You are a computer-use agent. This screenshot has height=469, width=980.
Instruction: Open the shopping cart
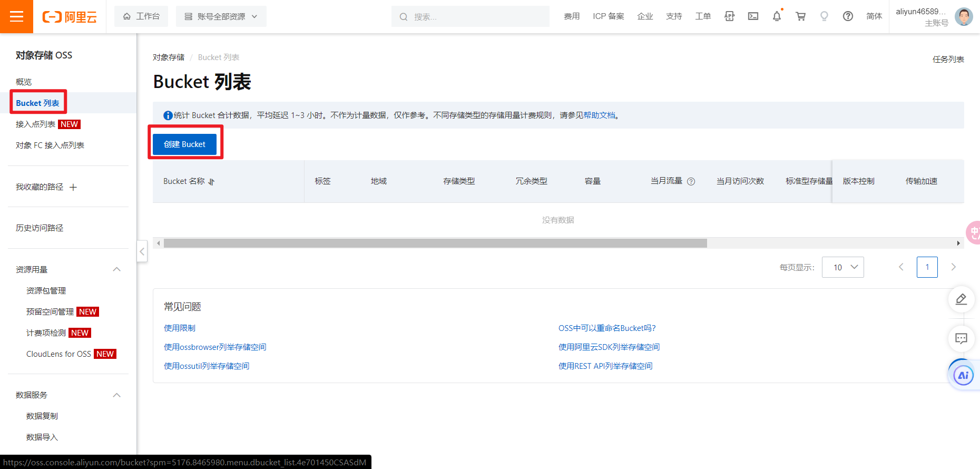(x=800, y=16)
